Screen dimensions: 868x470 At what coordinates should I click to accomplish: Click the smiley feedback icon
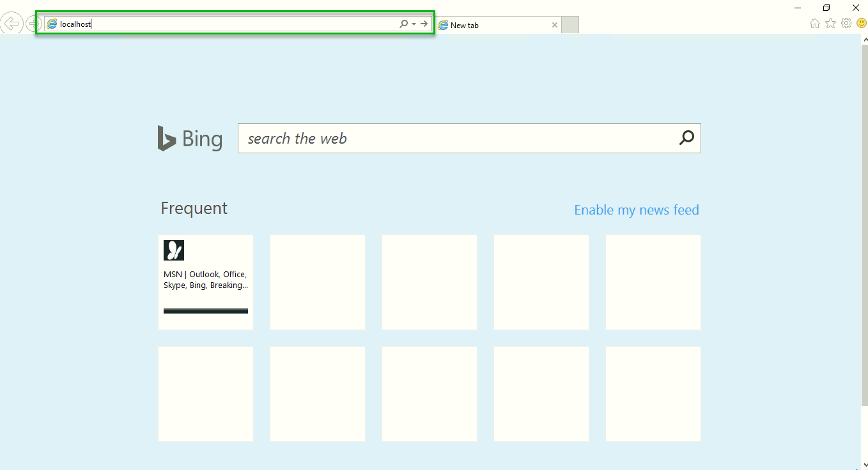pyautogui.click(x=861, y=24)
